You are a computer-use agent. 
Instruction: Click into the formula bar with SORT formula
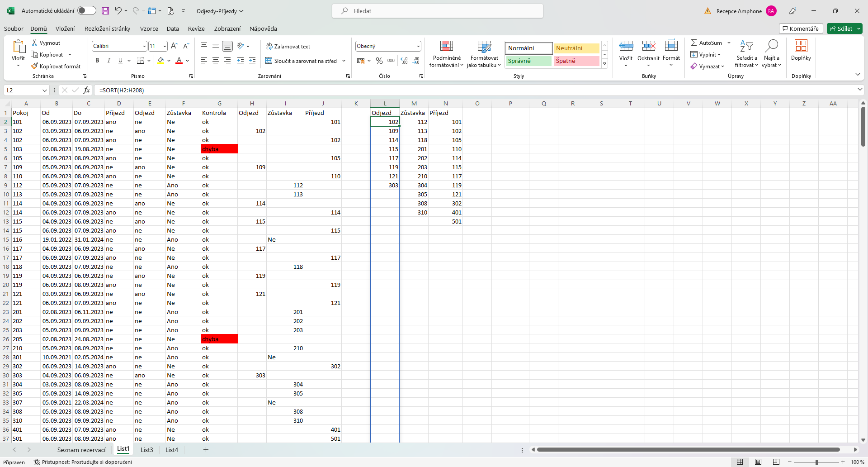tap(475, 90)
